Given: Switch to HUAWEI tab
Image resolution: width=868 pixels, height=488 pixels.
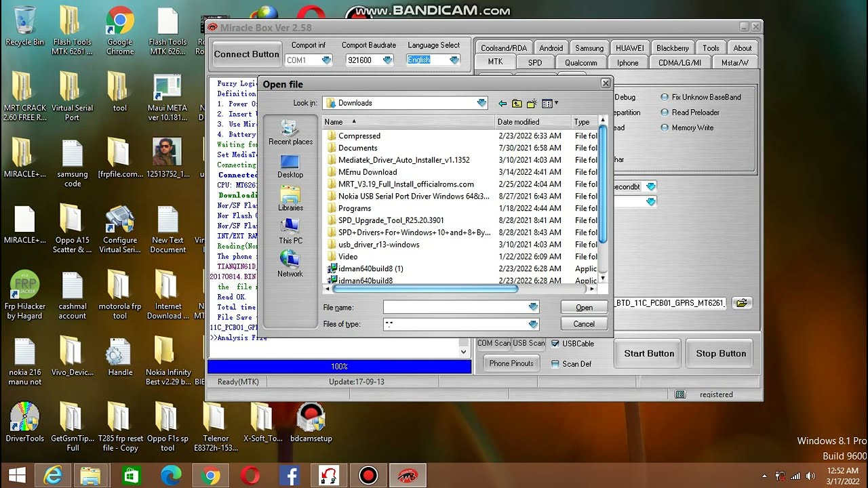Looking at the screenshot, I should [630, 48].
